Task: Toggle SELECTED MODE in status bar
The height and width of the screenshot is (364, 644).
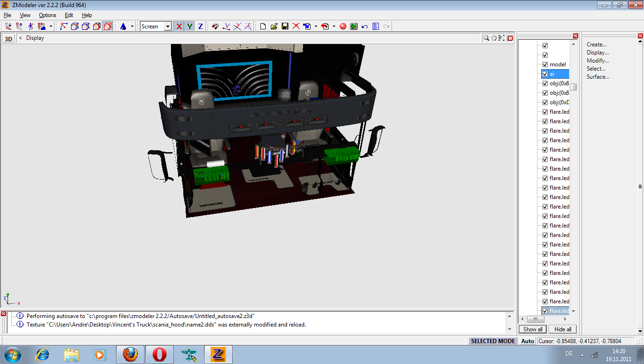Action: point(492,341)
